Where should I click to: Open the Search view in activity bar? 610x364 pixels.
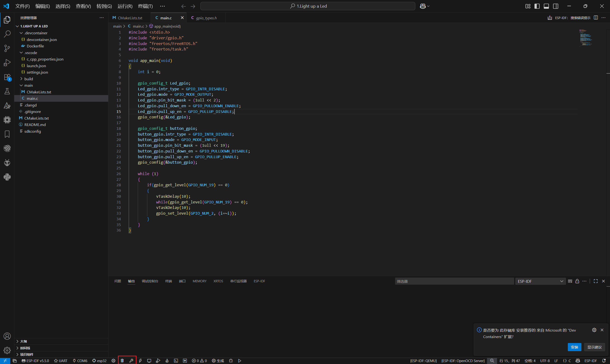click(x=7, y=34)
